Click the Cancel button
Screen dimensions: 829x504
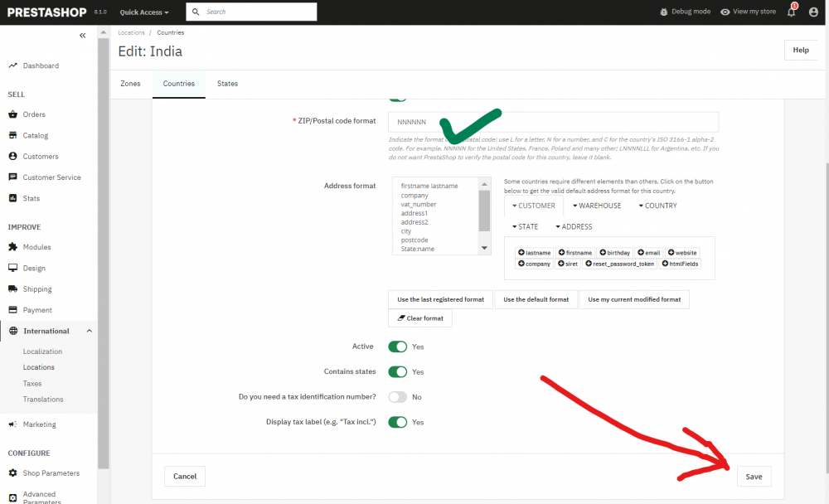tap(185, 477)
